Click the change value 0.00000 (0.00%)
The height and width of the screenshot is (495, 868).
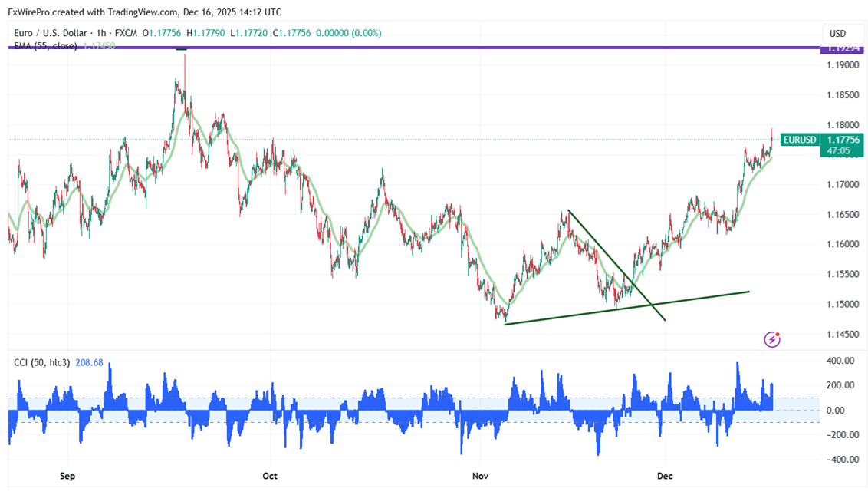coord(349,33)
